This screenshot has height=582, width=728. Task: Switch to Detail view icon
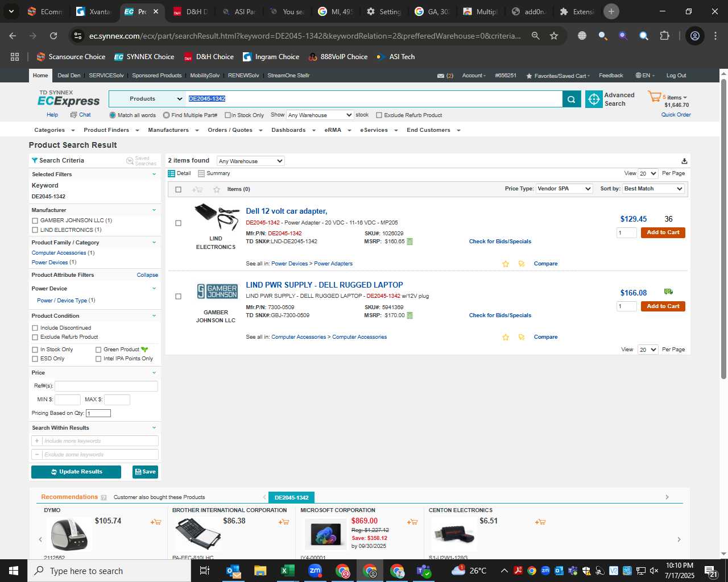tap(171, 173)
